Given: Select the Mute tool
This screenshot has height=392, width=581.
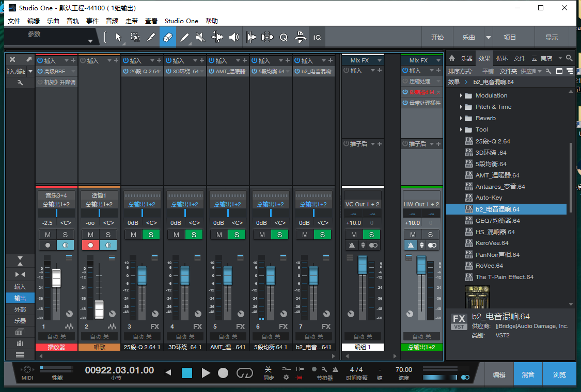Looking at the screenshot, I should [200, 37].
